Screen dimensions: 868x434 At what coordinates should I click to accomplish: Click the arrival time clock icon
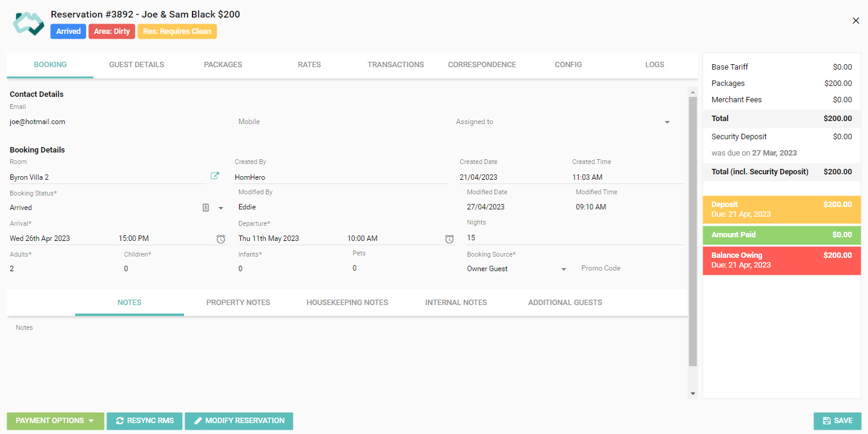pos(221,239)
